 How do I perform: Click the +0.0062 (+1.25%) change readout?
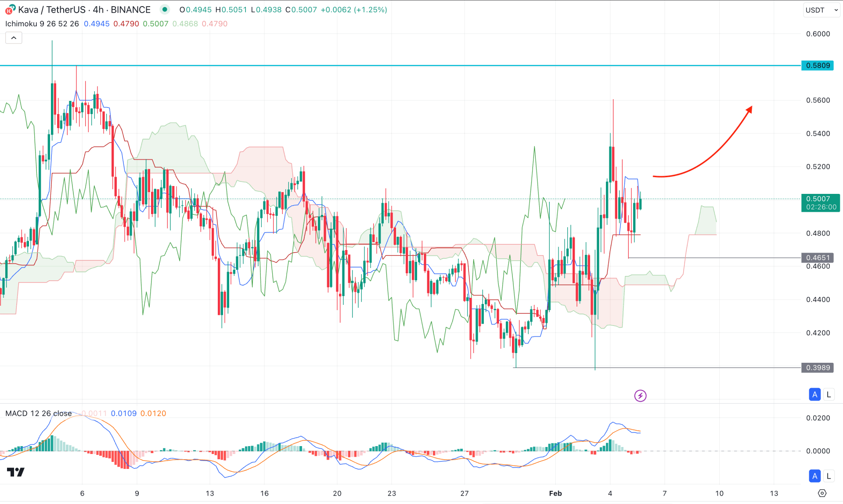(x=354, y=10)
